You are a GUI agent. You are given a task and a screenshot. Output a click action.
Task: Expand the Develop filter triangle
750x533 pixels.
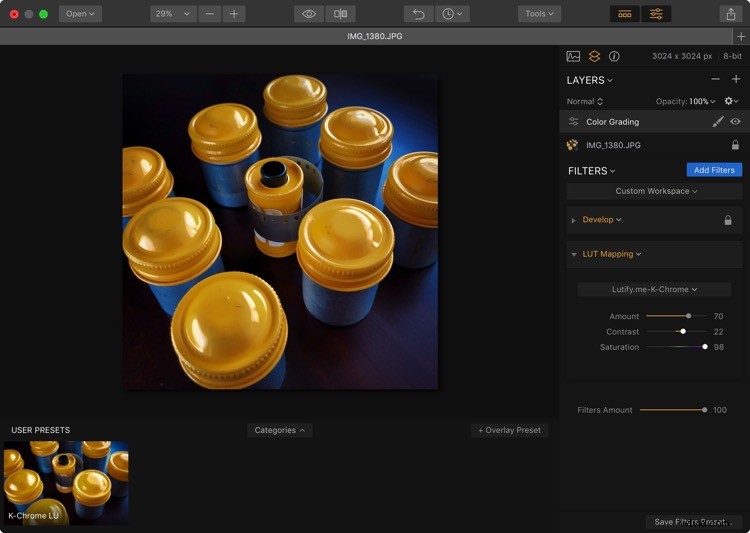573,221
